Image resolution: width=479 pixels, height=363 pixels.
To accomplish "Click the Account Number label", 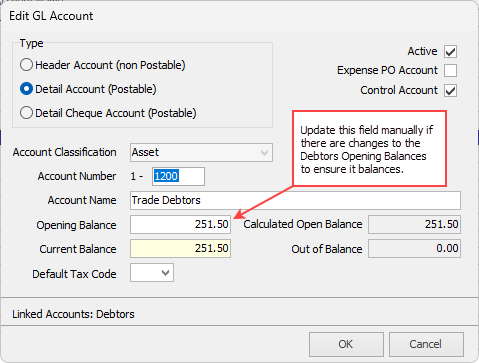I will coord(77,176).
